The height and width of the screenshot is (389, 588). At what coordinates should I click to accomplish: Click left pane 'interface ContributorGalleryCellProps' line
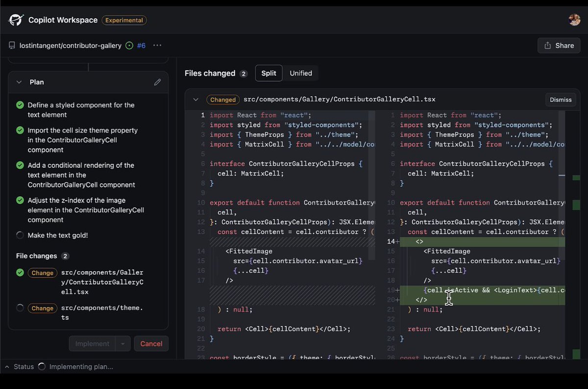tap(286, 163)
